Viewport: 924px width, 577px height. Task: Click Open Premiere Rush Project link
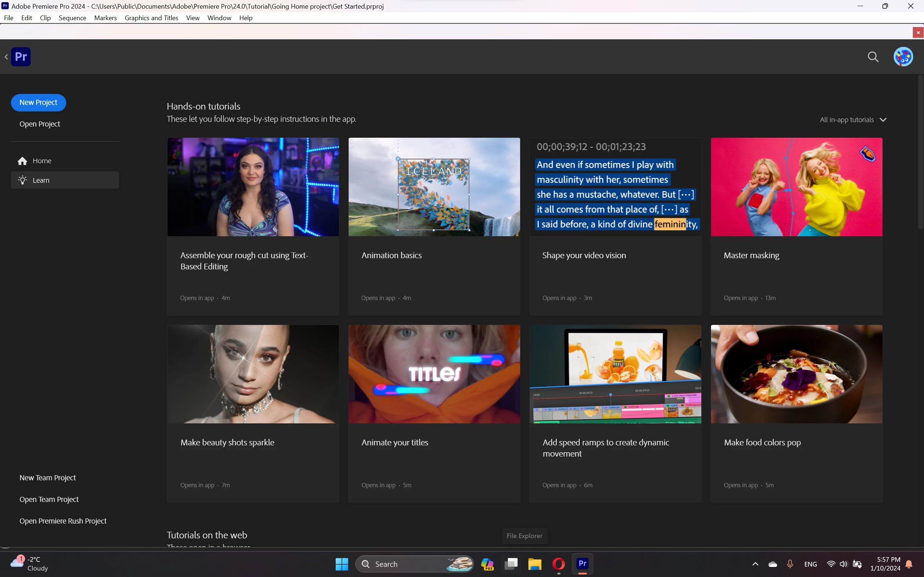click(x=63, y=521)
